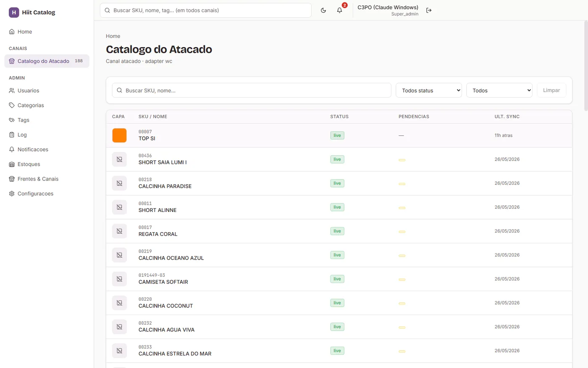Image resolution: width=588 pixels, height=368 pixels.
Task: Click no-image icon for CAMISETA SOFTAIR
Action: coord(119,279)
